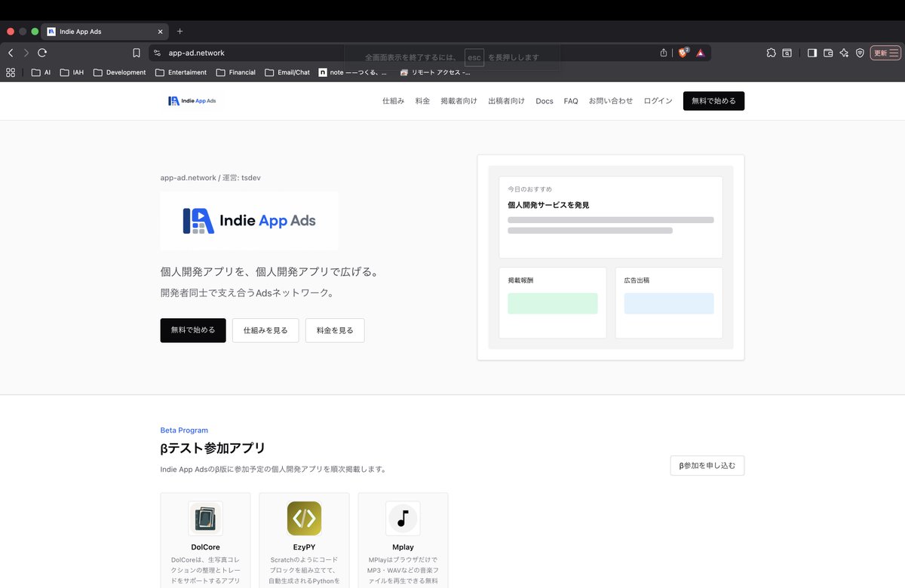Click the EzyPY card title

click(304, 547)
